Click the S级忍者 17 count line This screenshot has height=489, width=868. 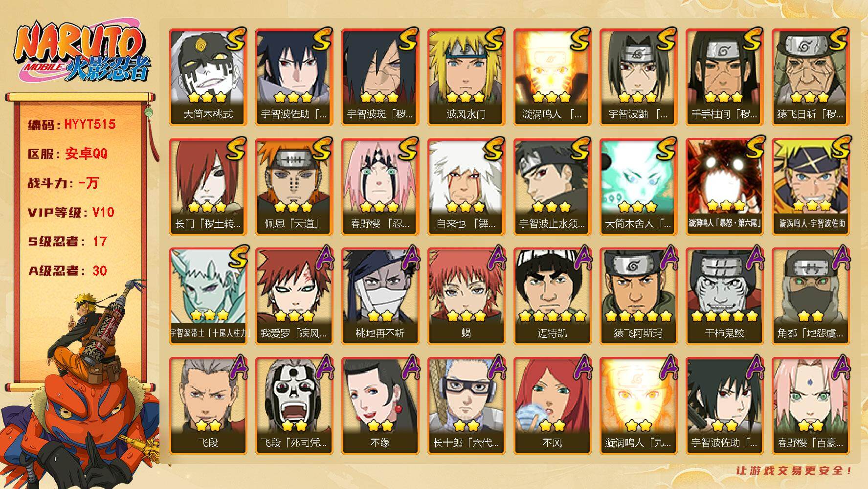tap(67, 242)
